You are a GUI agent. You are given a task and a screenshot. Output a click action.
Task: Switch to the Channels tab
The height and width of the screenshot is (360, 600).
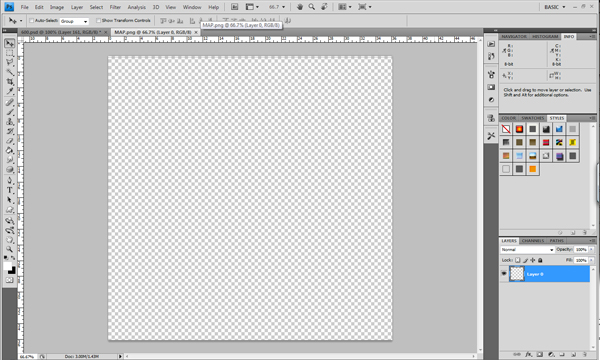point(533,241)
